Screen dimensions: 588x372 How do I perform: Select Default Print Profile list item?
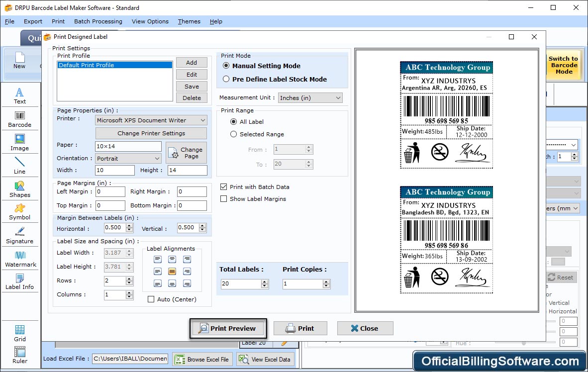coord(115,65)
